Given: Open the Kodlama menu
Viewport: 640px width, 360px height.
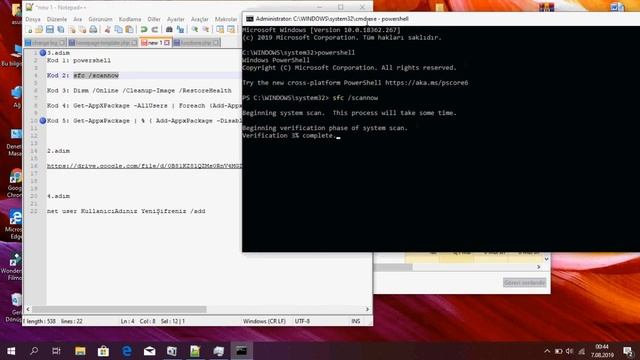Looking at the screenshot, I should [130, 19].
